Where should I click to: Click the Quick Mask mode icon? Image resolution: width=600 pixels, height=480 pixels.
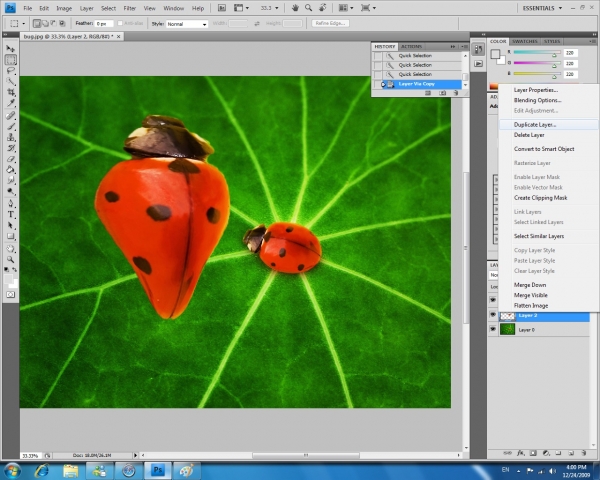(x=11, y=294)
